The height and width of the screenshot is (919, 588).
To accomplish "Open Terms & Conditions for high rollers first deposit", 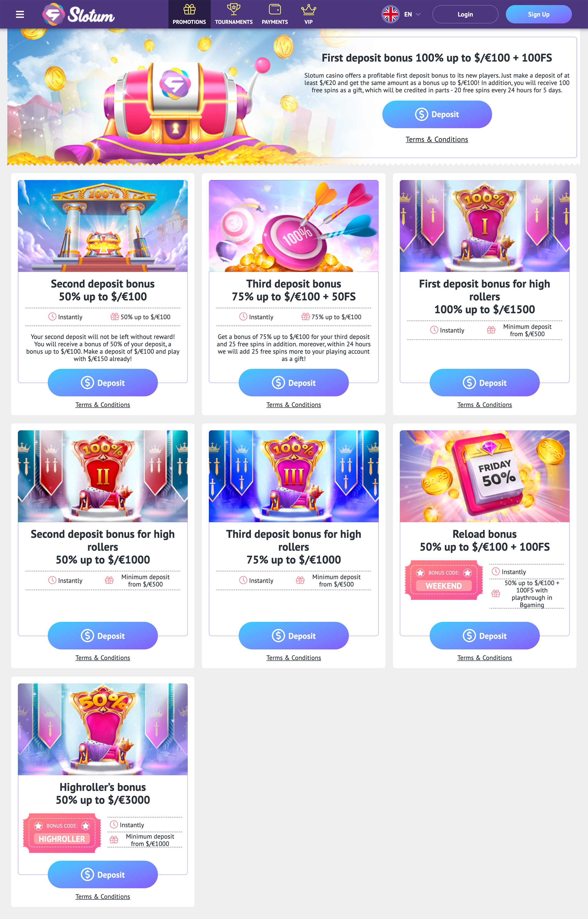I will tap(485, 404).
